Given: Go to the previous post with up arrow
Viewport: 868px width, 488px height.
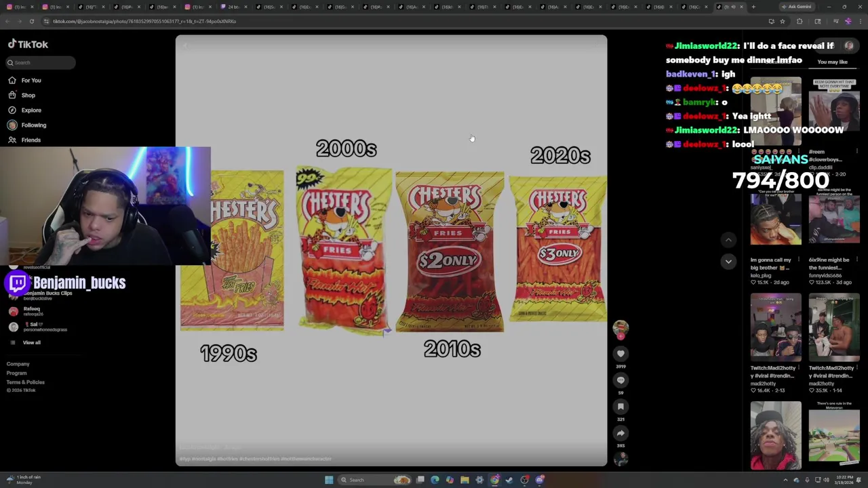Looking at the screenshot, I should click(728, 239).
